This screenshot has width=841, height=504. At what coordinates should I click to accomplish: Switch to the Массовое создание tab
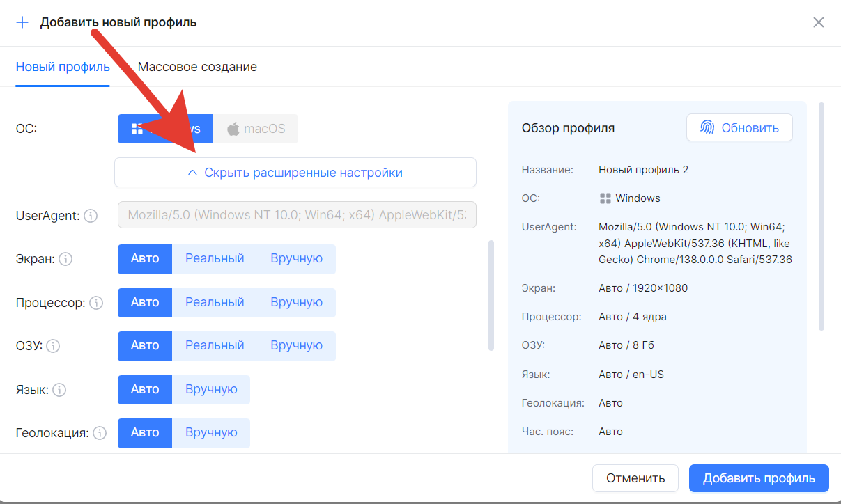point(198,66)
